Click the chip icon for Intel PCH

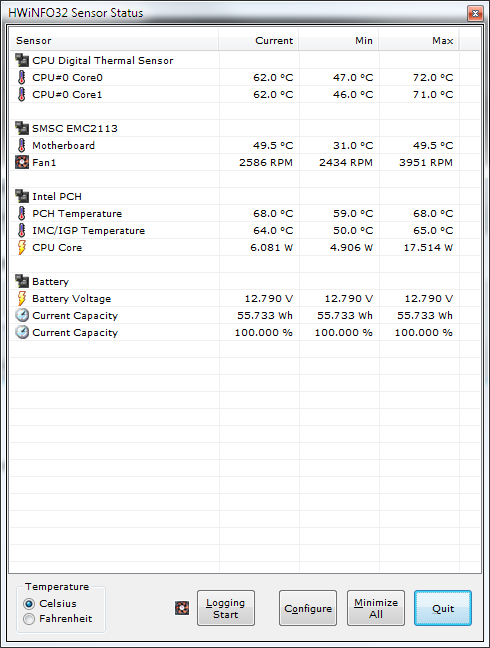tap(22, 196)
